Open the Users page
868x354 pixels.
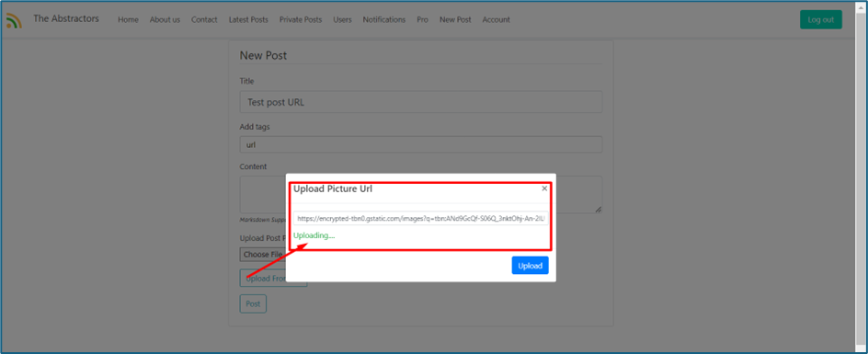click(342, 19)
